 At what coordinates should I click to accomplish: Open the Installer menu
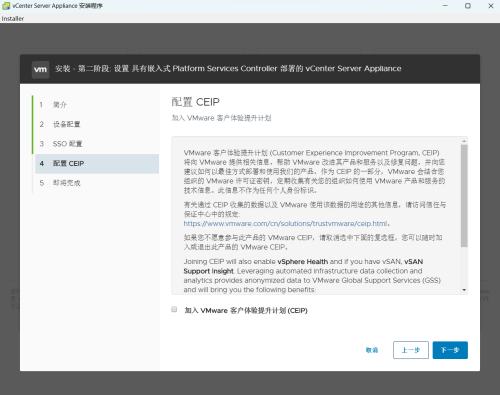click(x=13, y=19)
